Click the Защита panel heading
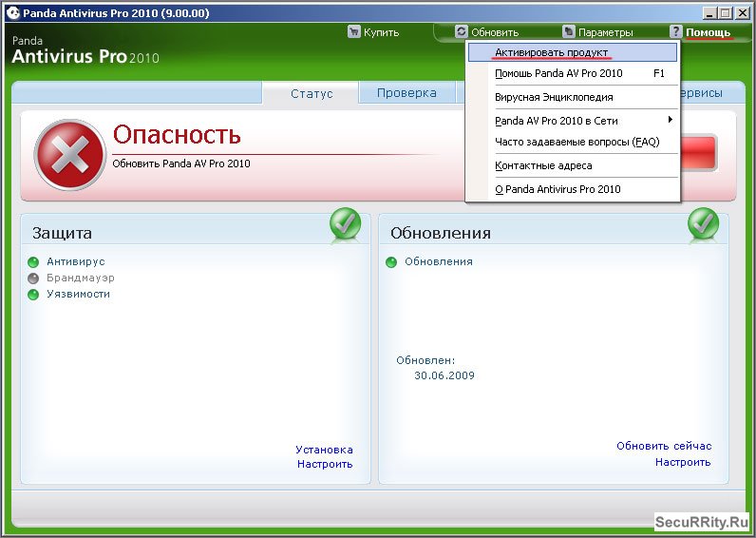Screen dimensions: 756x538 click(x=62, y=233)
